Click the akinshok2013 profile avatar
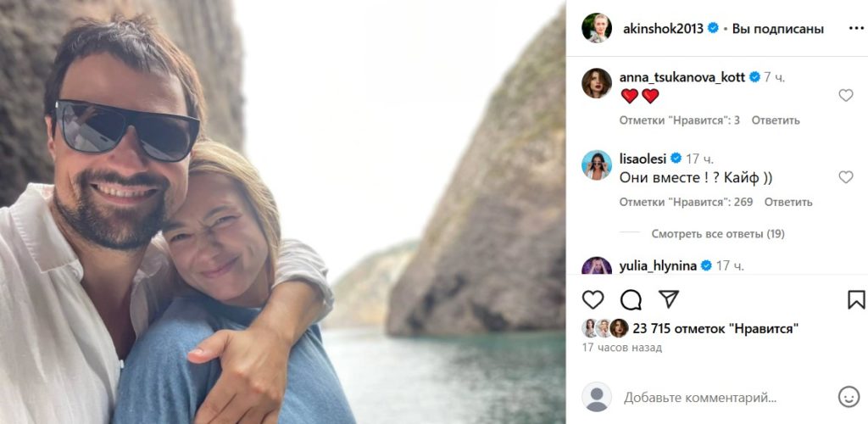868x424 pixels. [x=597, y=28]
